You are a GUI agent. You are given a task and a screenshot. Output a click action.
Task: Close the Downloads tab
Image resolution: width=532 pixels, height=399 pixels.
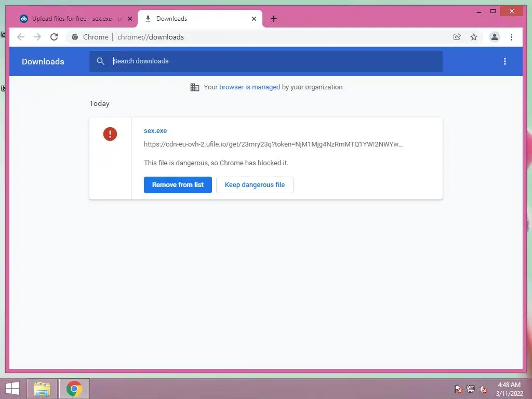(x=254, y=19)
